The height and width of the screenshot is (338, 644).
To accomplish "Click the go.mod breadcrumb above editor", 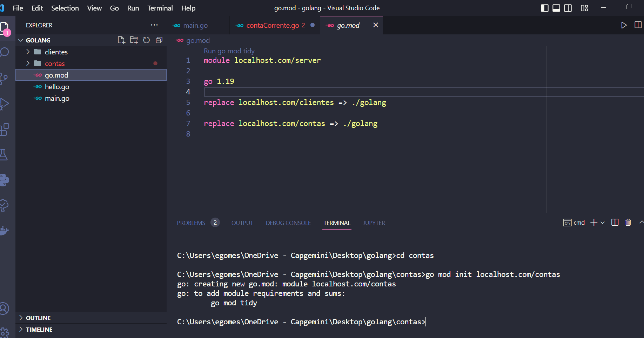I will 198,40.
